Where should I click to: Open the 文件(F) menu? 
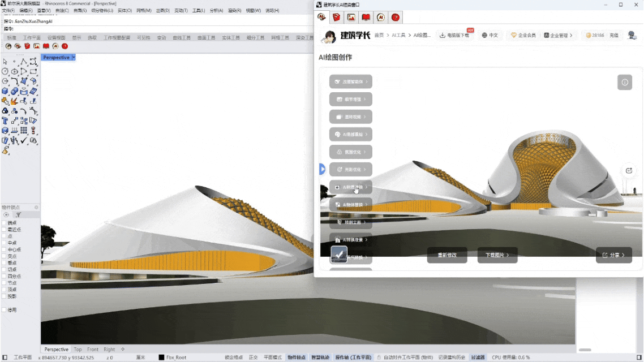[x=8, y=11]
